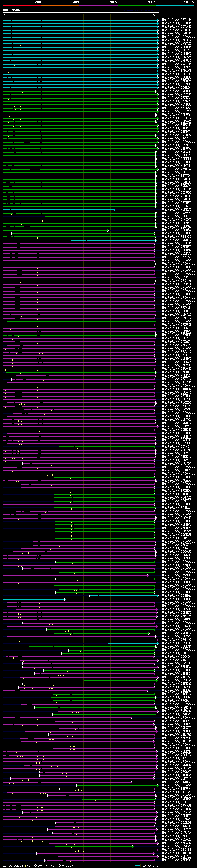
Task: Click the UniRef100_A8MR76 label
Action: (177, 210)
